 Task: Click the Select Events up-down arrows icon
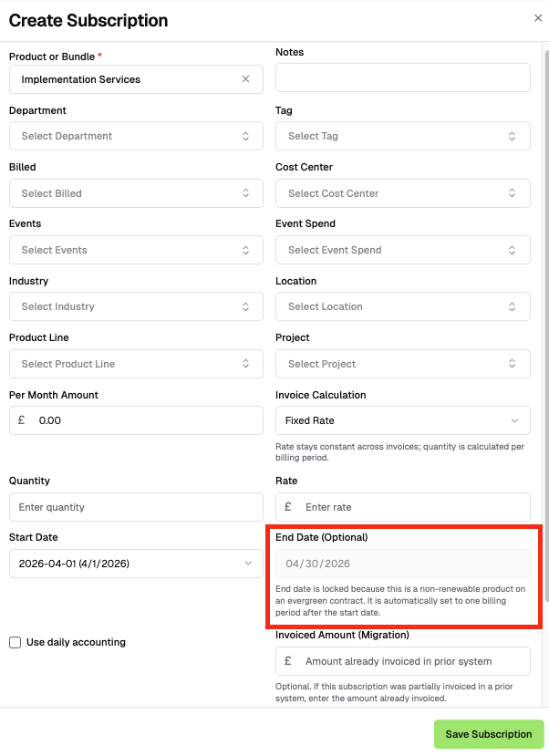[245, 250]
